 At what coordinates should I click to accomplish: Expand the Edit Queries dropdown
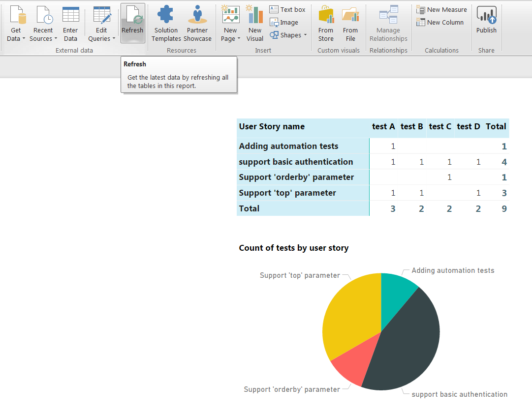(102, 38)
